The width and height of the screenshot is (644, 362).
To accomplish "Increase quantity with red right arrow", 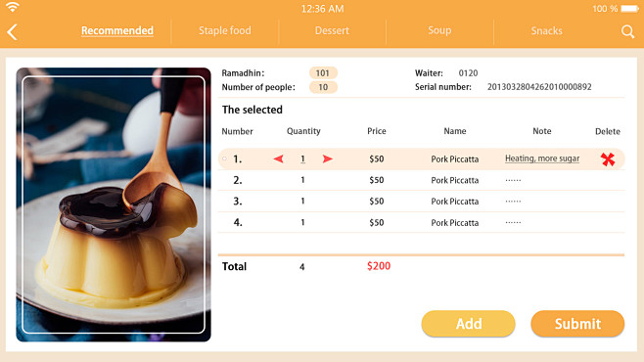I will coord(327,158).
